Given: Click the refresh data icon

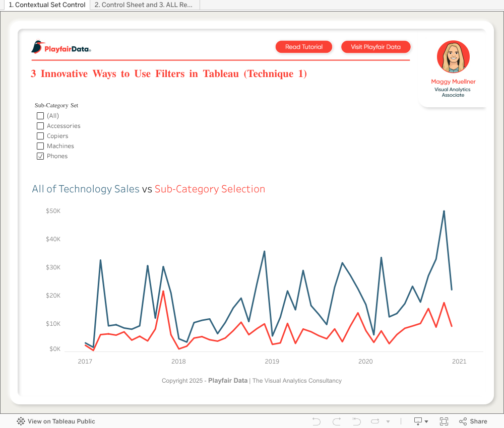Looking at the screenshot, I should pos(376,421).
